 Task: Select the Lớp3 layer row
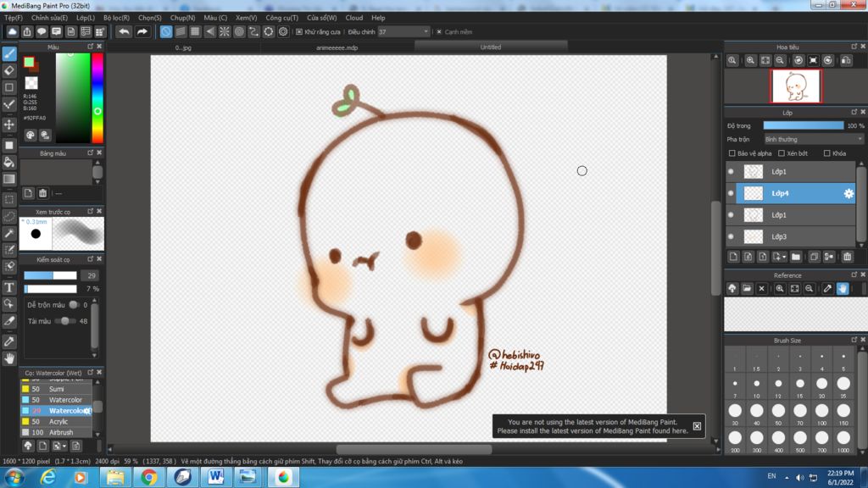click(x=791, y=236)
